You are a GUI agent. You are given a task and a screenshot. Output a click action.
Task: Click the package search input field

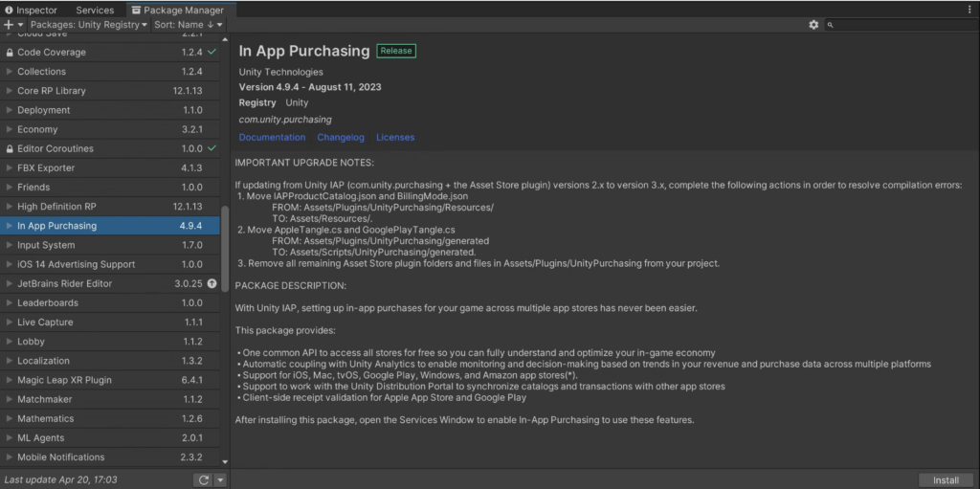[901, 24]
